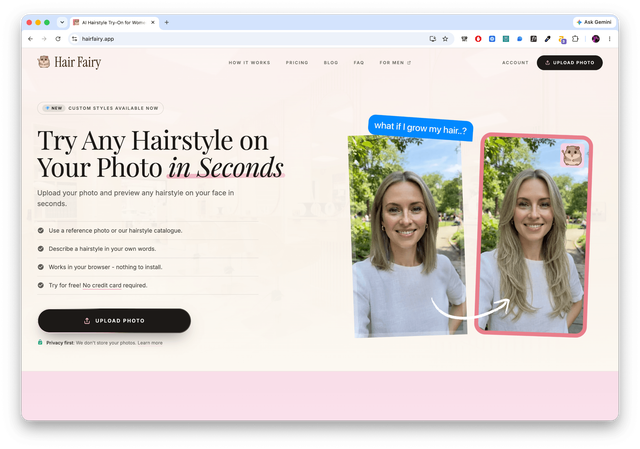640x449 pixels.
Task: Expand the tab search dropdown chevron
Action: tap(62, 22)
